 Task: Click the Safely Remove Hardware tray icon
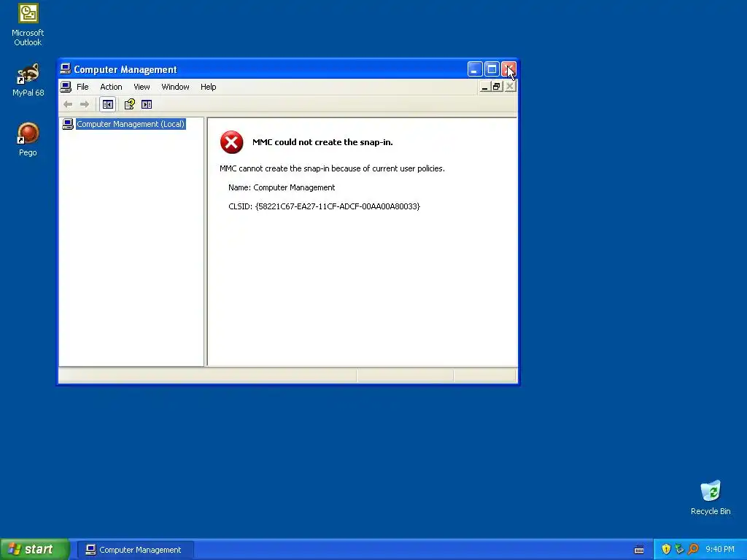679,549
